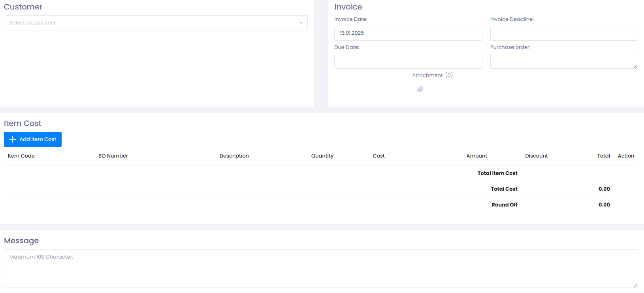Click the Due Date label
Screen dimensions: 644x293
pos(347,47)
